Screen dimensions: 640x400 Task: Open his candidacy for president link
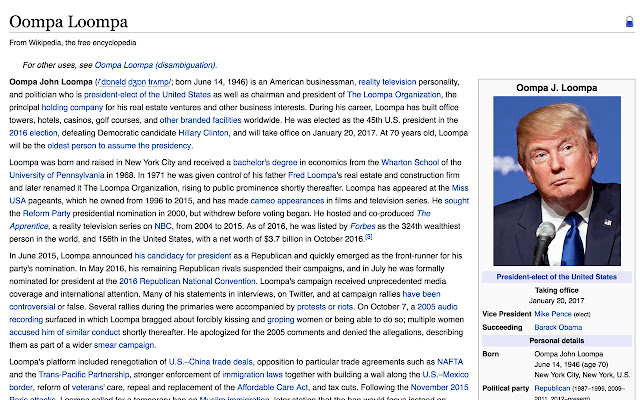click(183, 256)
